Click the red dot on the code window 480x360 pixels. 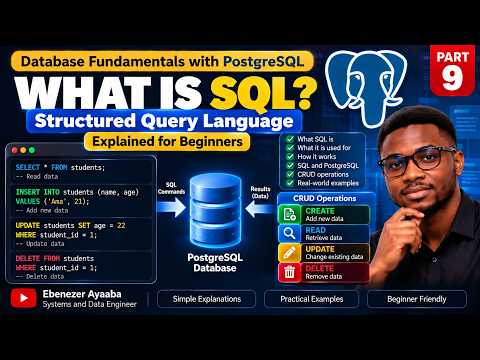click(15, 150)
